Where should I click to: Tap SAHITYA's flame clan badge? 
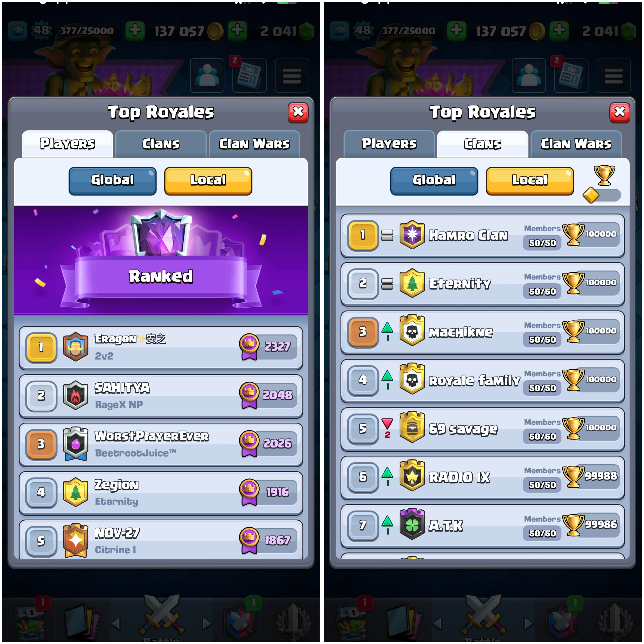click(76, 395)
